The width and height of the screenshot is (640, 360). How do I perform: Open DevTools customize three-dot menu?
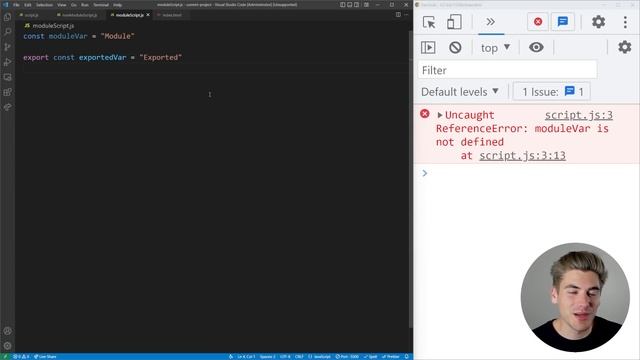pyautogui.click(x=625, y=22)
